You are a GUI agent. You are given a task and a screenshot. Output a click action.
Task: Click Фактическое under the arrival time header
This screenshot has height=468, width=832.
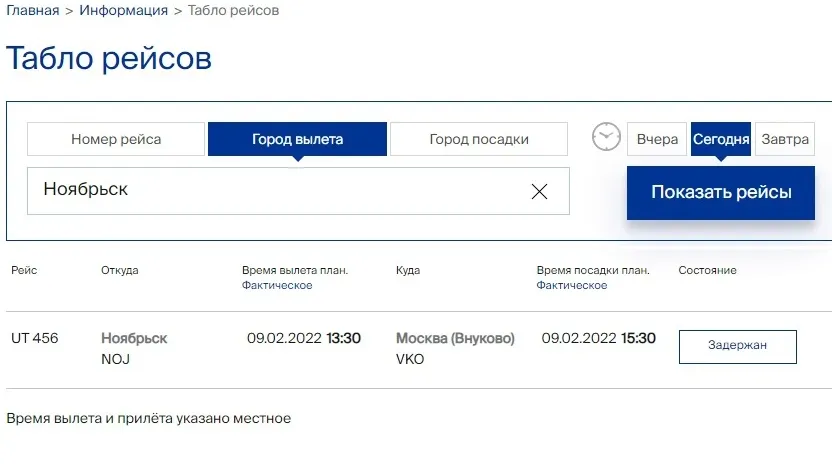572,286
